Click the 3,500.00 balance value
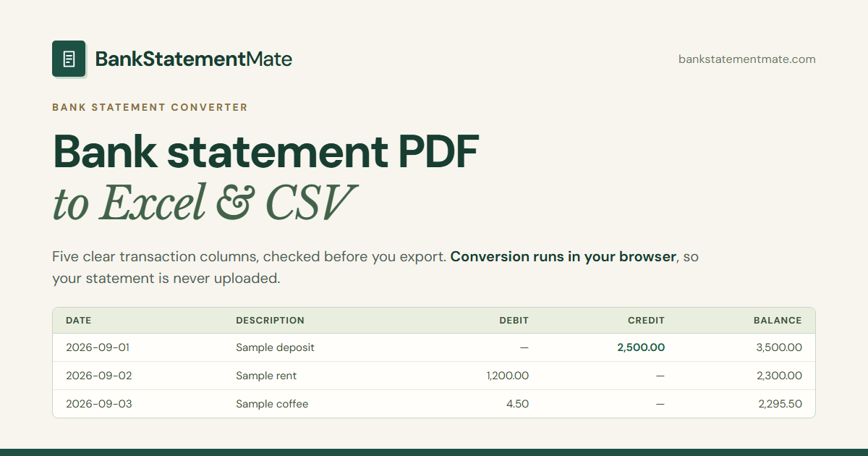Viewport: 868px width, 456px height. point(779,347)
